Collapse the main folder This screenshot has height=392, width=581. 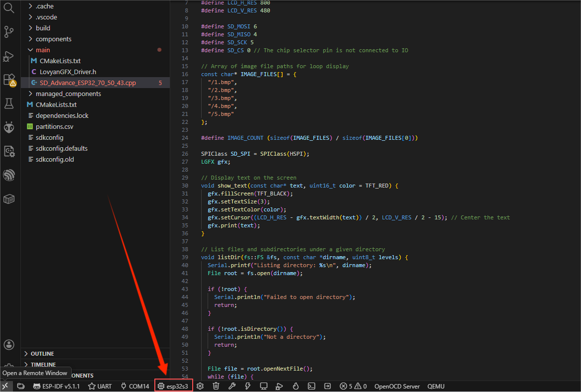click(42, 50)
